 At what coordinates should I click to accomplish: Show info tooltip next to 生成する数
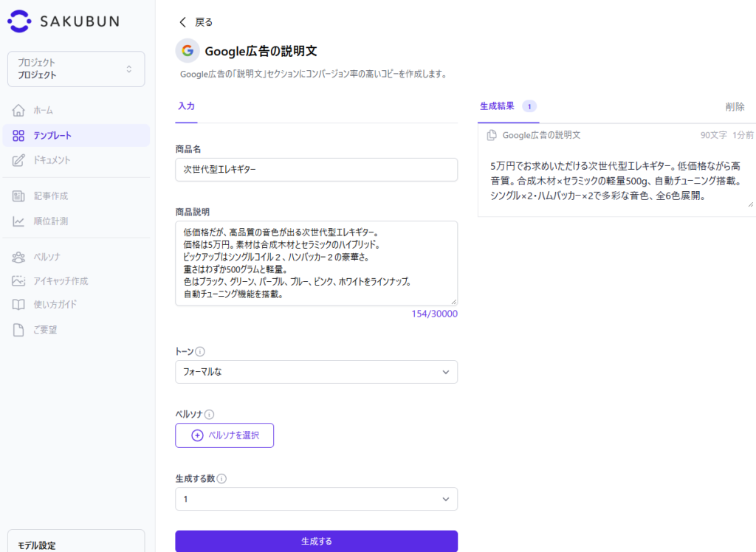pyautogui.click(x=221, y=479)
